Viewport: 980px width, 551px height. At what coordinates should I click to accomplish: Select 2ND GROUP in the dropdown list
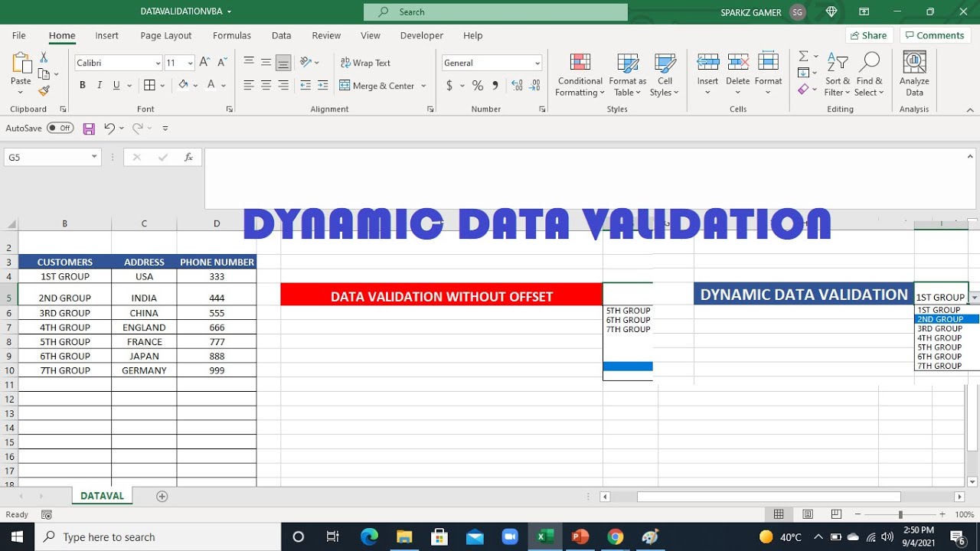click(946, 319)
